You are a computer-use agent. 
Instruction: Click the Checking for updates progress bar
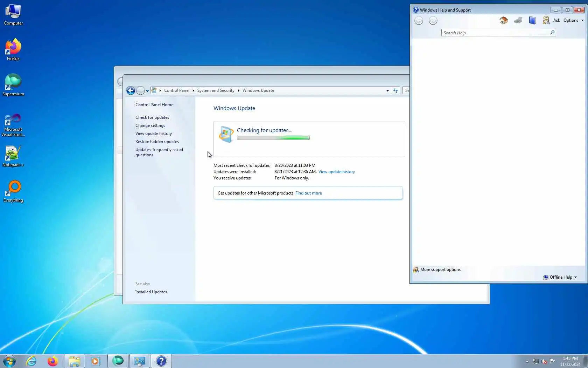pyautogui.click(x=273, y=137)
